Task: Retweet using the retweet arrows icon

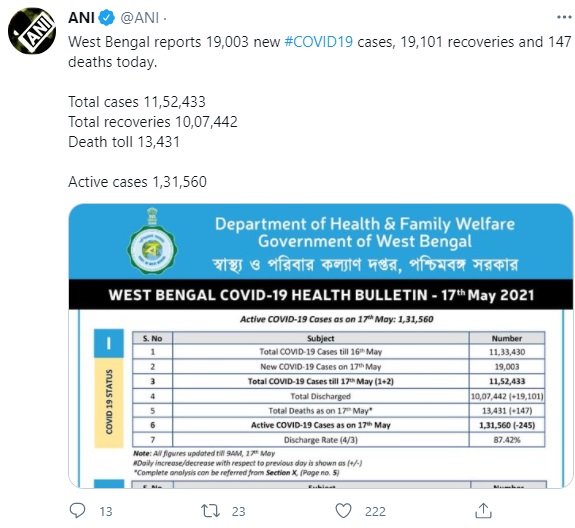Action: point(210,511)
